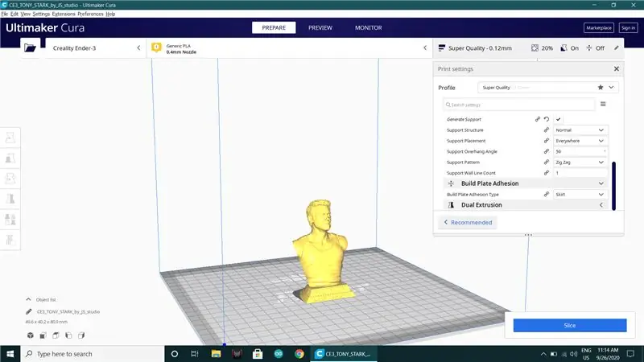The image size is (644, 362).
Task: Click link icon next to Support Structure
Action: coord(547,130)
